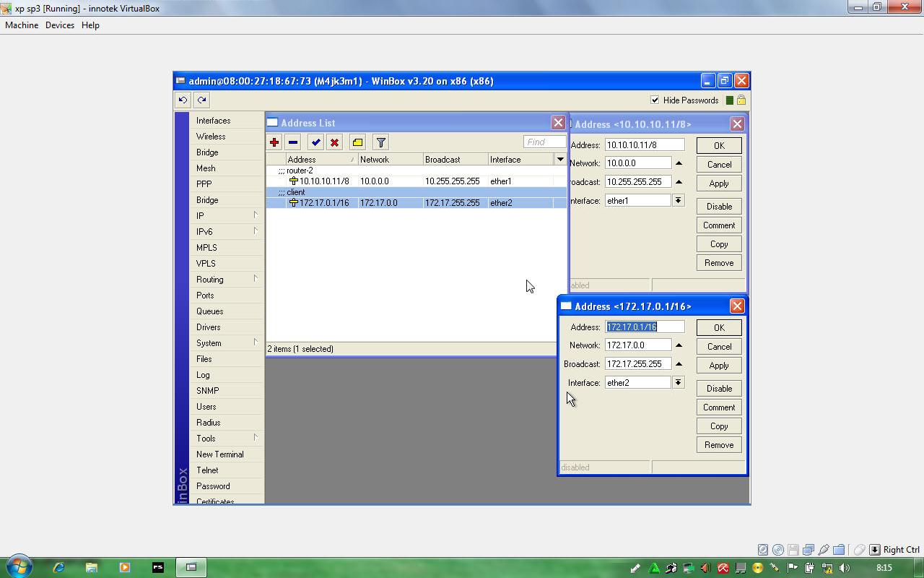Click the black PS taskbar icon
Viewport: 924px width, 578px height.
coord(157,567)
